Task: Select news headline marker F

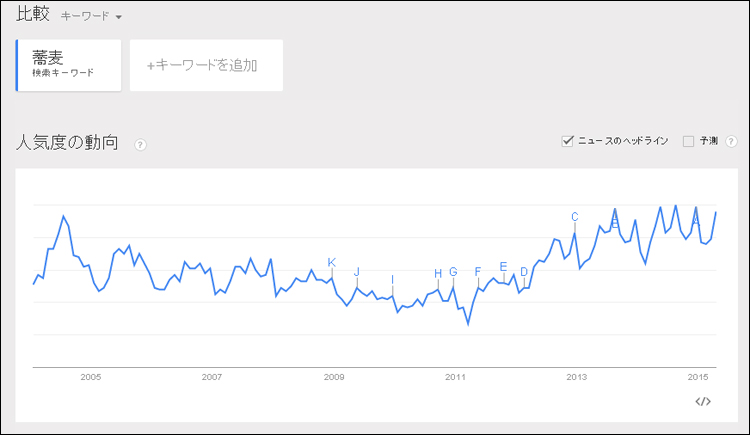Action: pyautogui.click(x=478, y=272)
